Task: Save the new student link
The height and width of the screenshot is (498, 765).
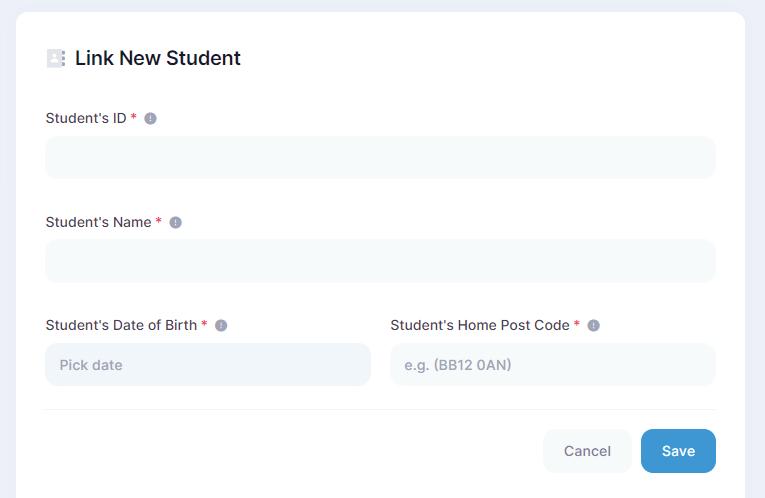Action: click(677, 451)
